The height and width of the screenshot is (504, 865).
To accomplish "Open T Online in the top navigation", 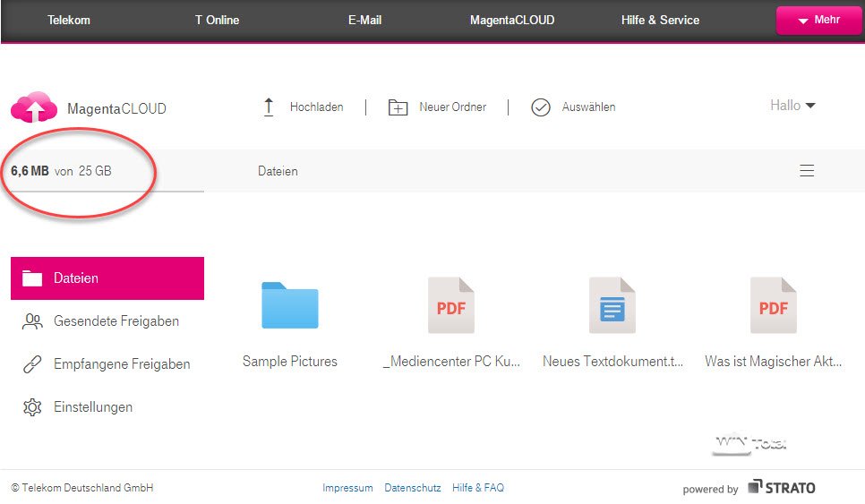I will tap(217, 20).
